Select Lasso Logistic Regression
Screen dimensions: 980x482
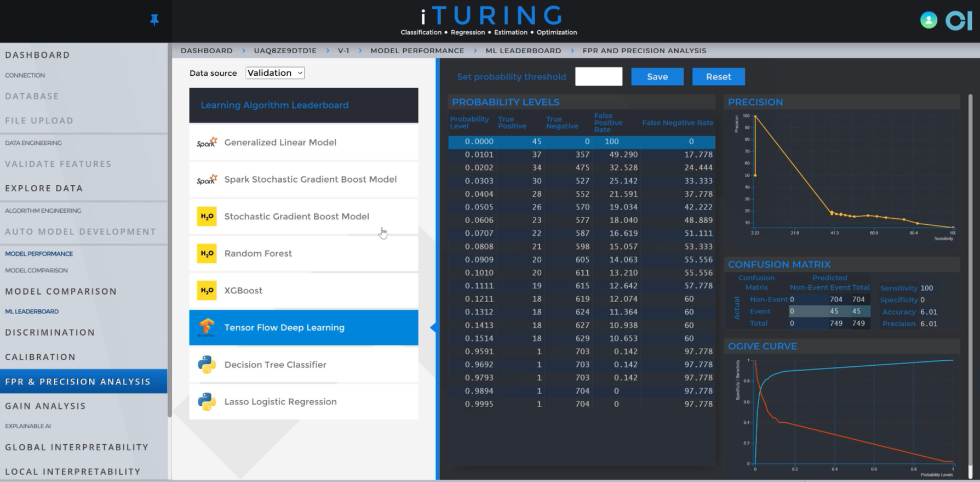303,401
